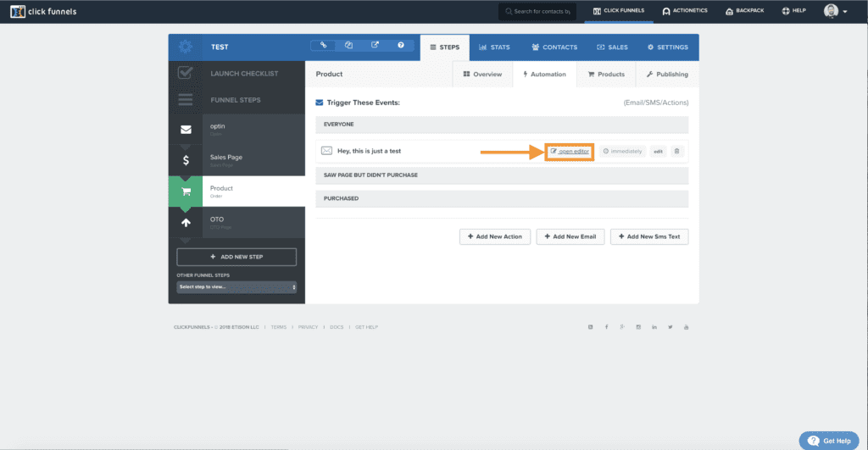Click the Get Help chat button
This screenshot has width=868, height=450.
pyautogui.click(x=829, y=441)
